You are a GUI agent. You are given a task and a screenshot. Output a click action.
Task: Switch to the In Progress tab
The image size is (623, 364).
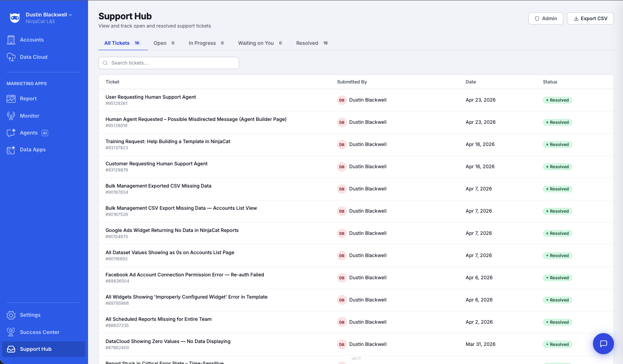coord(206,43)
